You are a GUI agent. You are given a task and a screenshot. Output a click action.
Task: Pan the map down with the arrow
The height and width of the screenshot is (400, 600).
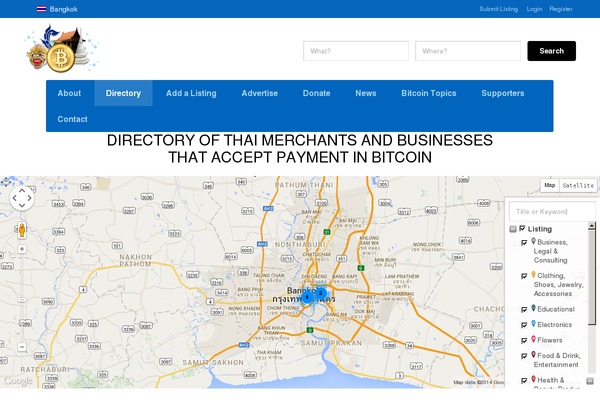tap(22, 206)
